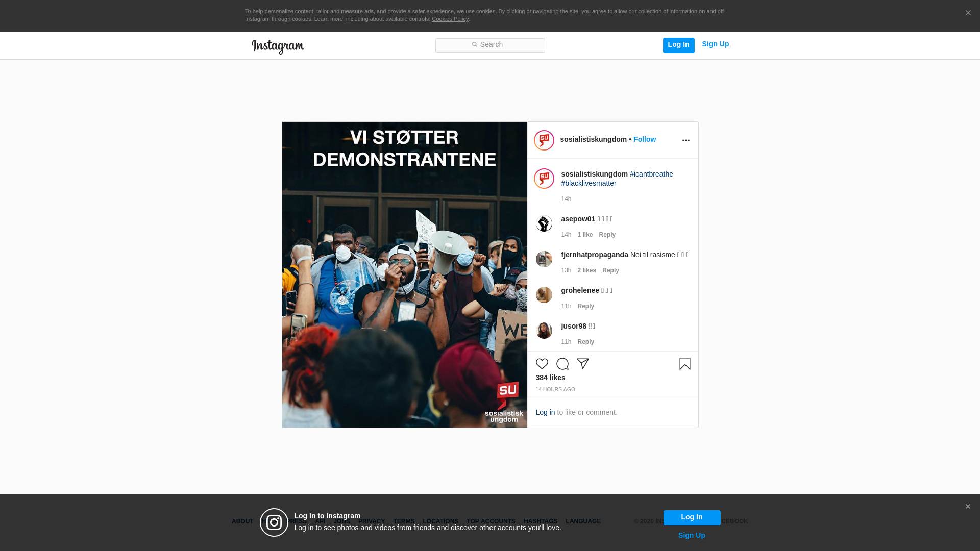Image resolution: width=980 pixels, height=551 pixels.
Task: Click the share paper plane icon
Action: (582, 364)
